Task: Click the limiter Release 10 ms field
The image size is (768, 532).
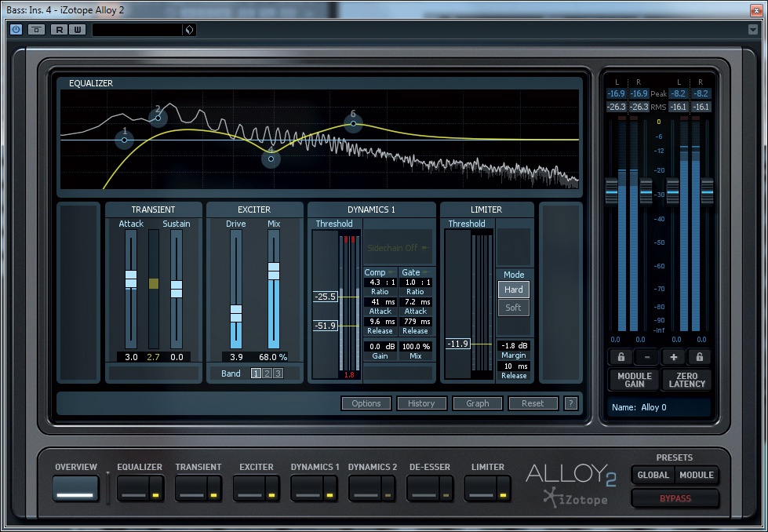Action: (x=514, y=366)
